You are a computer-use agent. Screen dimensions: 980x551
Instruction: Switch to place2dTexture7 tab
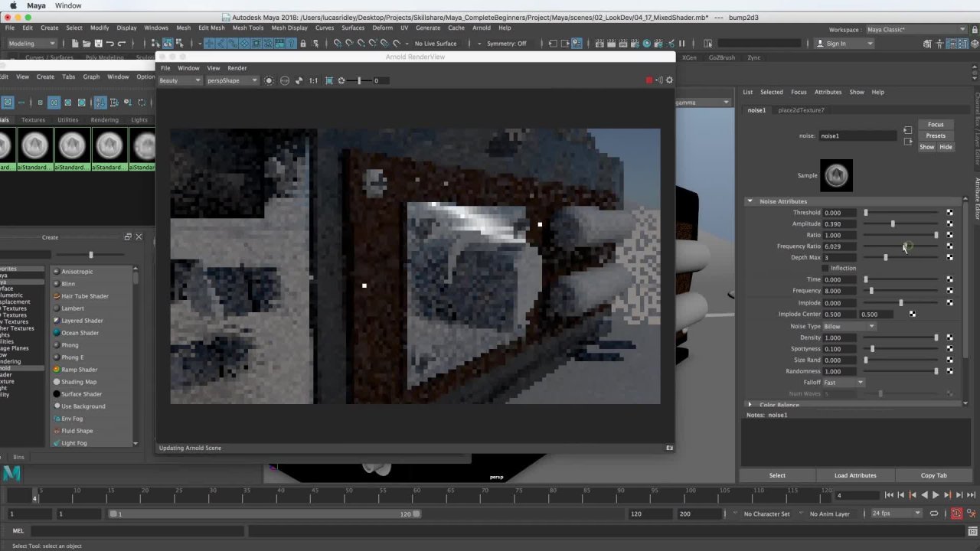(x=801, y=110)
